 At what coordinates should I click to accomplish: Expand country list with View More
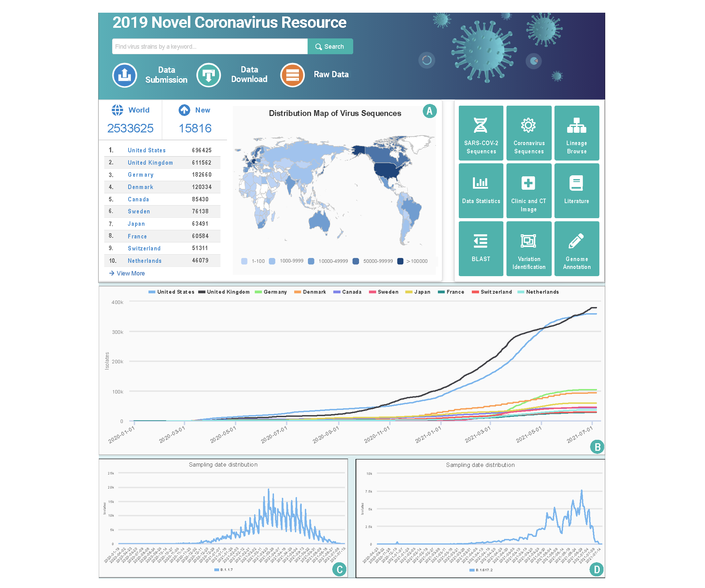[127, 273]
